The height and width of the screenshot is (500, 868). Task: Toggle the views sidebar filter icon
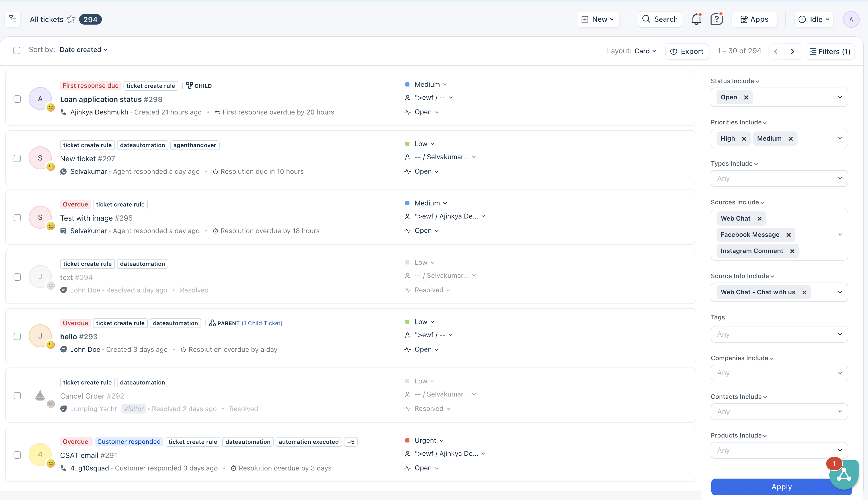13,19
